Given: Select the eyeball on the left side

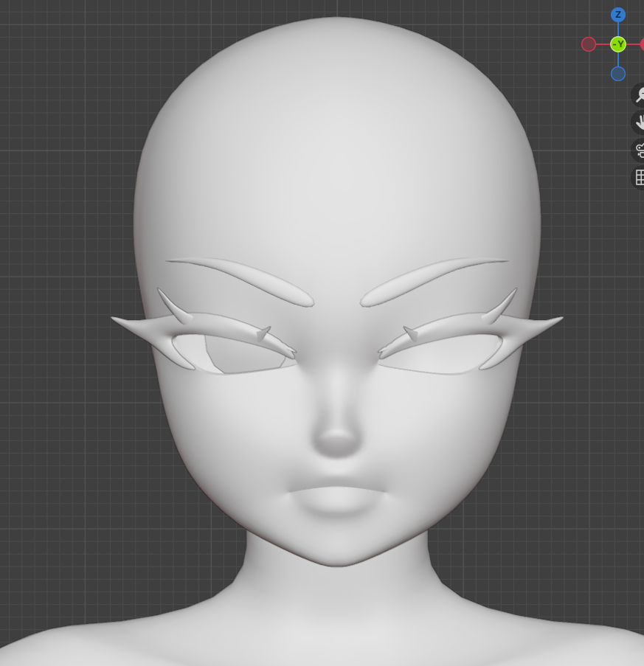Looking at the screenshot, I should 236,355.
